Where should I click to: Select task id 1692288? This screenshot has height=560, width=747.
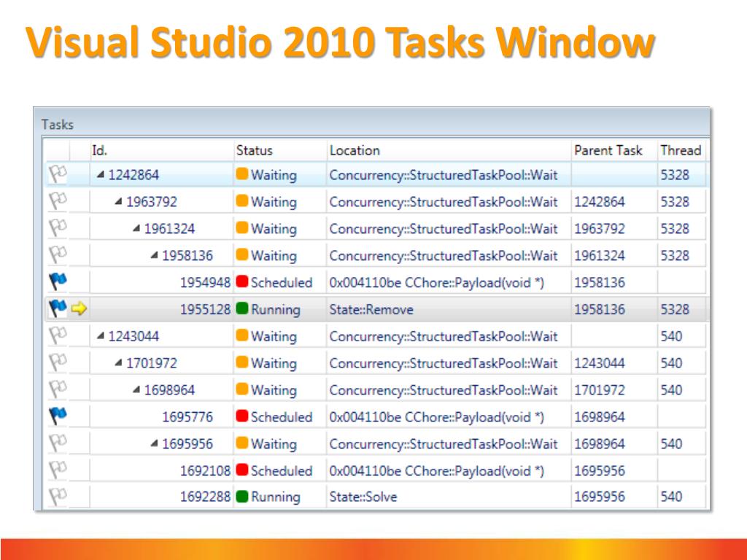pos(205,497)
